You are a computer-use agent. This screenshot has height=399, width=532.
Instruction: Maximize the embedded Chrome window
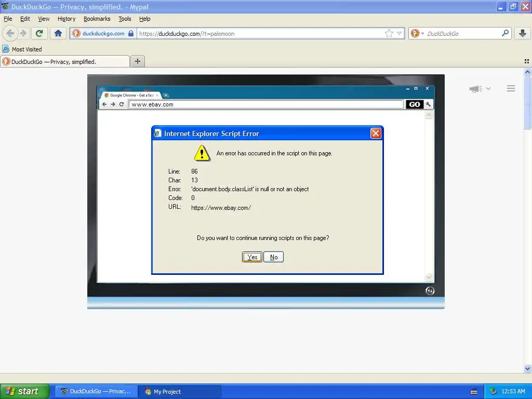416,88
